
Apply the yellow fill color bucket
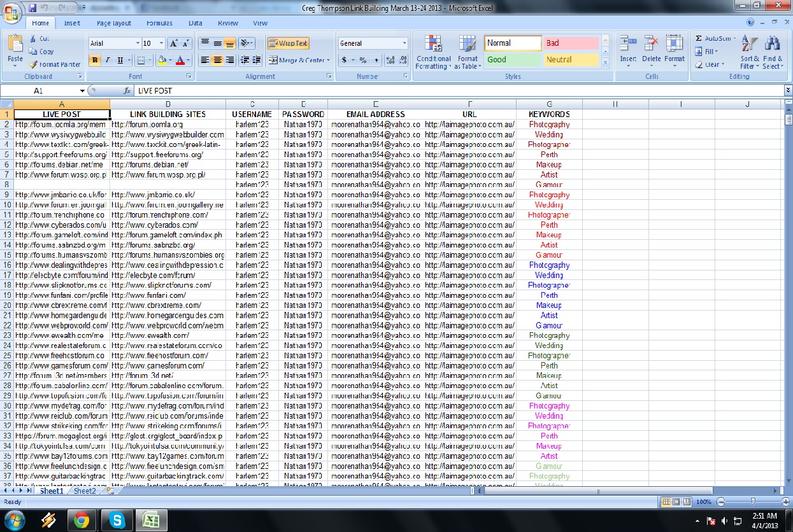pos(162,60)
